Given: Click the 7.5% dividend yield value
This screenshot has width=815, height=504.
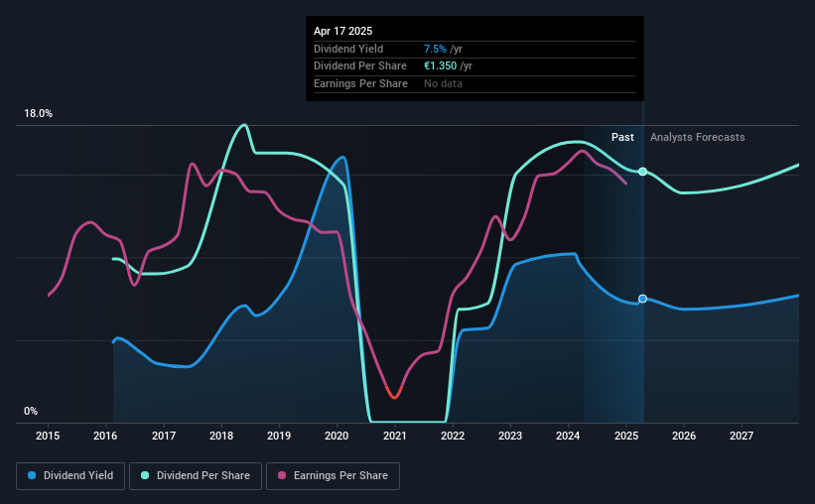Looking at the screenshot, I should (x=435, y=49).
